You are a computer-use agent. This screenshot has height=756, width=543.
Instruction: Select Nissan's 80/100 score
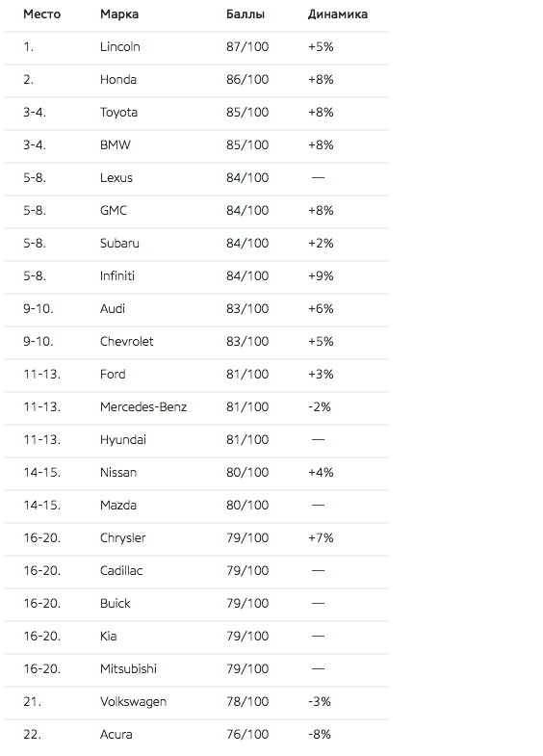point(247,473)
